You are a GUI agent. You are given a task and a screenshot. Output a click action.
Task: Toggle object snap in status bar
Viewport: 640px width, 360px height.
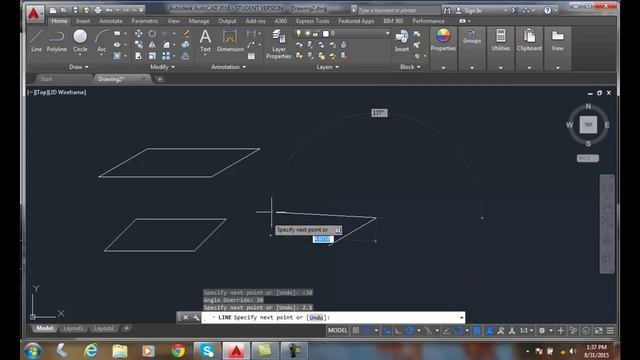click(x=458, y=331)
